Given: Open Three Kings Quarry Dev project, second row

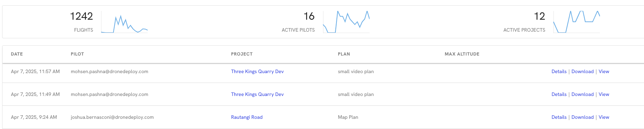Looking at the screenshot, I should (257, 94).
